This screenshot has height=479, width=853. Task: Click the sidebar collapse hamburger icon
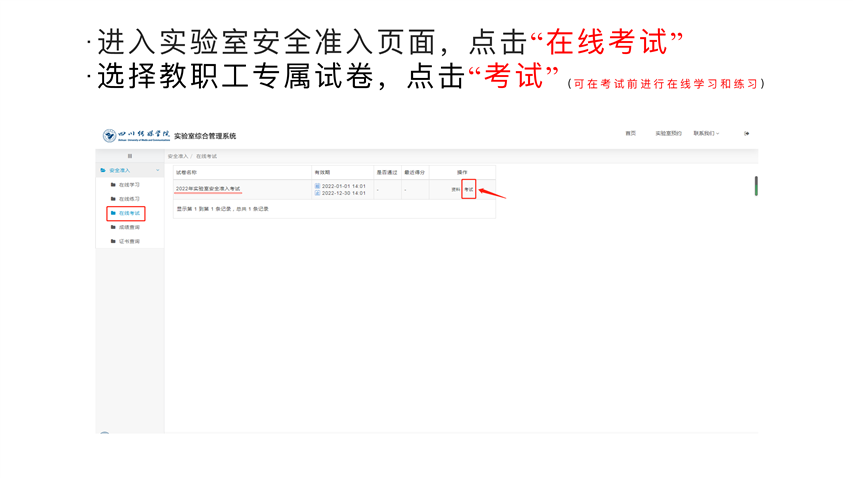(129, 156)
